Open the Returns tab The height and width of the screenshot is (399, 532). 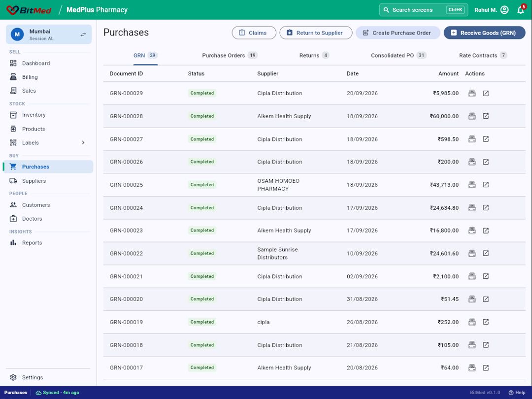point(314,55)
